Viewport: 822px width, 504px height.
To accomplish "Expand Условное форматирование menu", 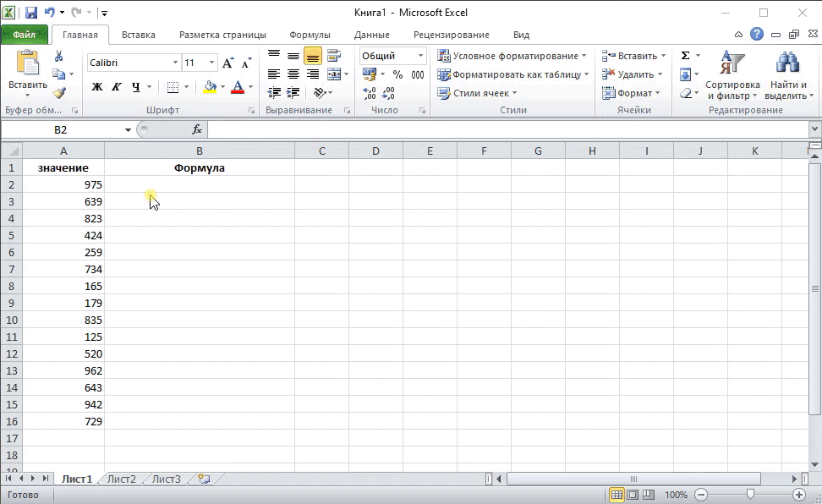I will (x=512, y=56).
